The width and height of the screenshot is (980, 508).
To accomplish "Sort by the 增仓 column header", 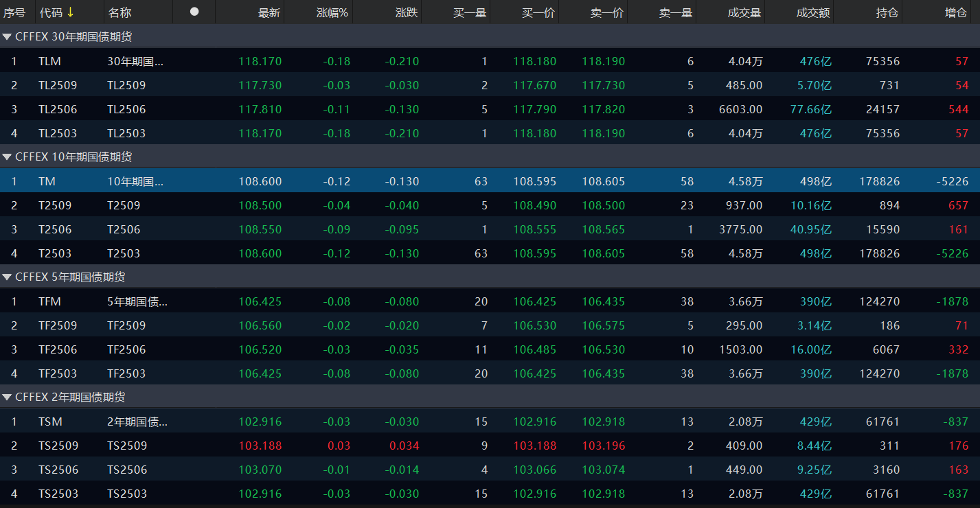I will coord(955,12).
